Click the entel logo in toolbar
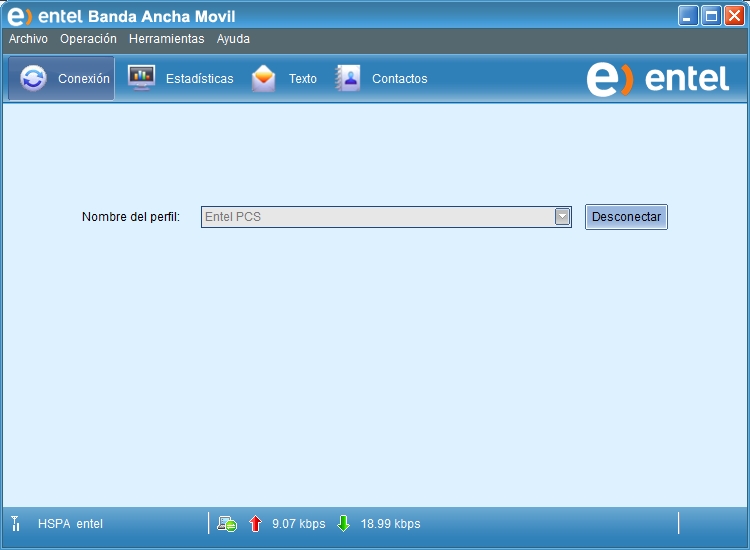Viewport: 750px width, 550px height. point(658,79)
